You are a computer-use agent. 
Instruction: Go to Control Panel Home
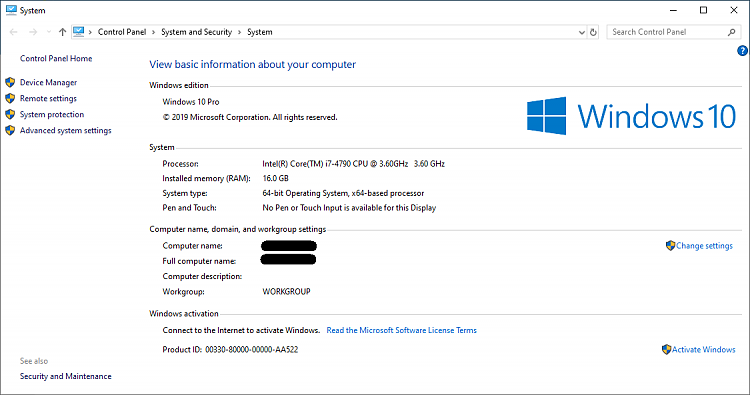[56, 58]
